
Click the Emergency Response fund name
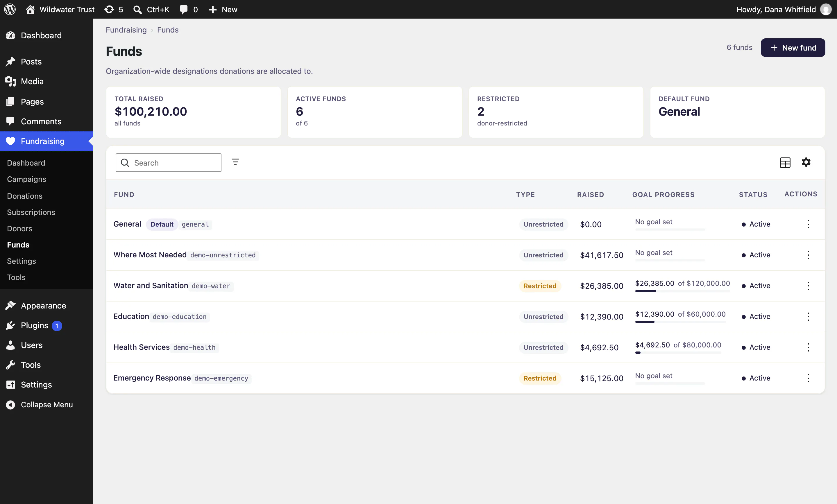pos(152,378)
